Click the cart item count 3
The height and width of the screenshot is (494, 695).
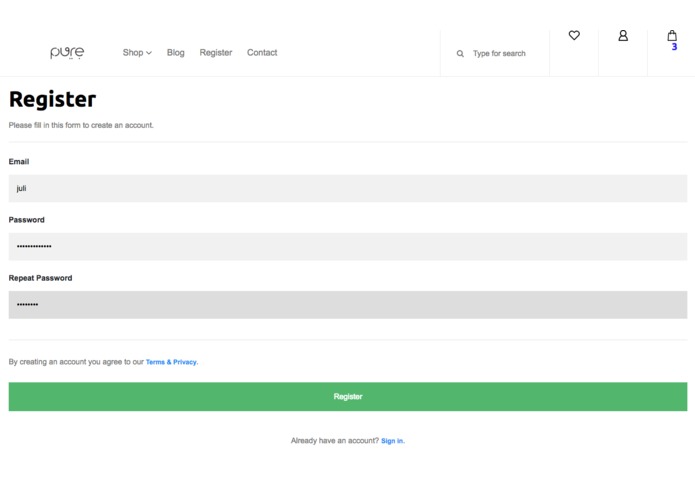(674, 47)
